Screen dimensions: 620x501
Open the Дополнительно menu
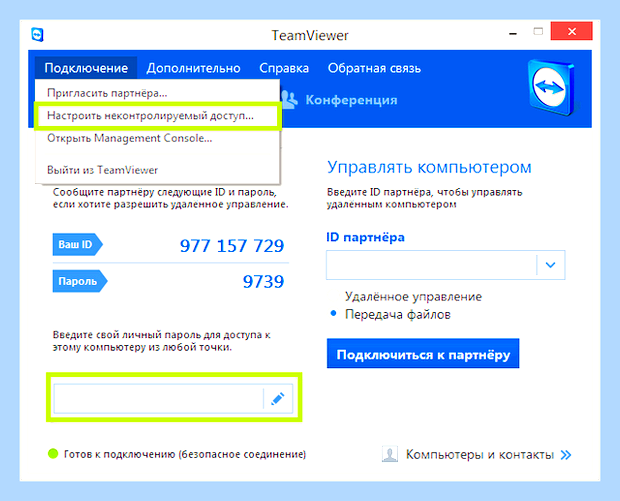pos(193,68)
